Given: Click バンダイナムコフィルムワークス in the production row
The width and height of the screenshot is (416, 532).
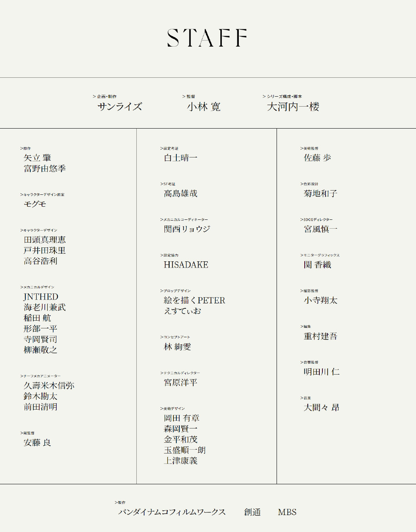Looking at the screenshot, I should point(172,512).
